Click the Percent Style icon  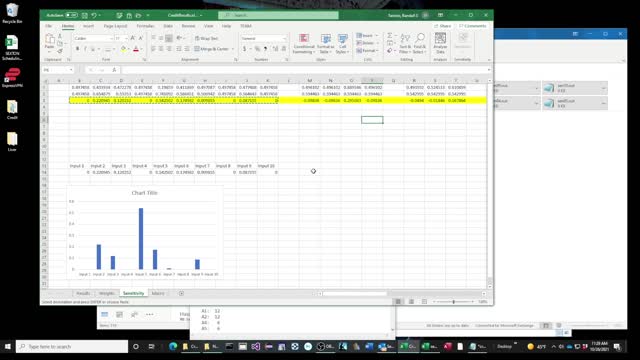258,49
